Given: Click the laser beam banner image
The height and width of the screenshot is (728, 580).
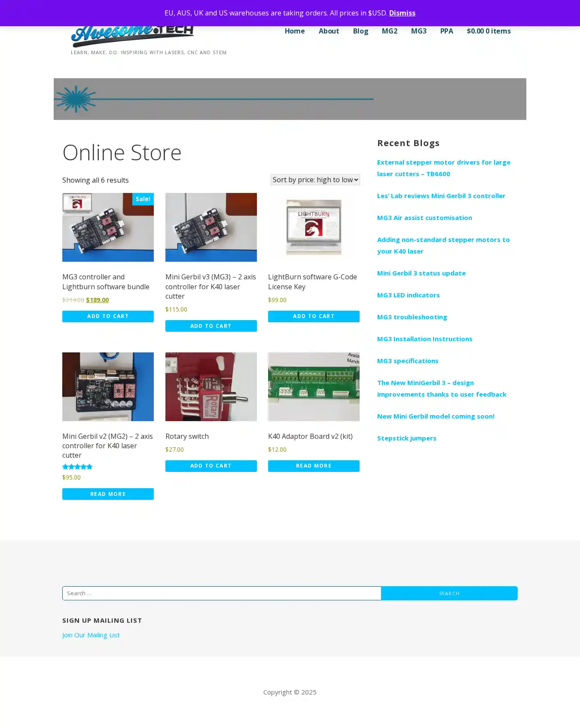Looking at the screenshot, I should 290,99.
